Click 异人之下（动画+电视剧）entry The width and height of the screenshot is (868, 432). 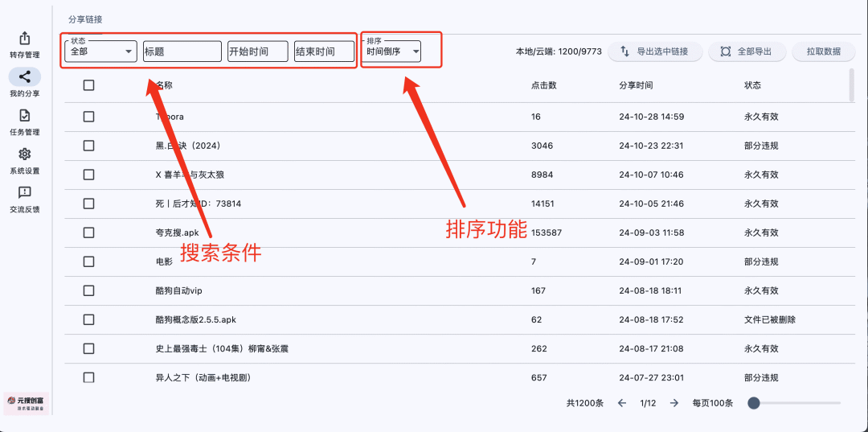204,378
